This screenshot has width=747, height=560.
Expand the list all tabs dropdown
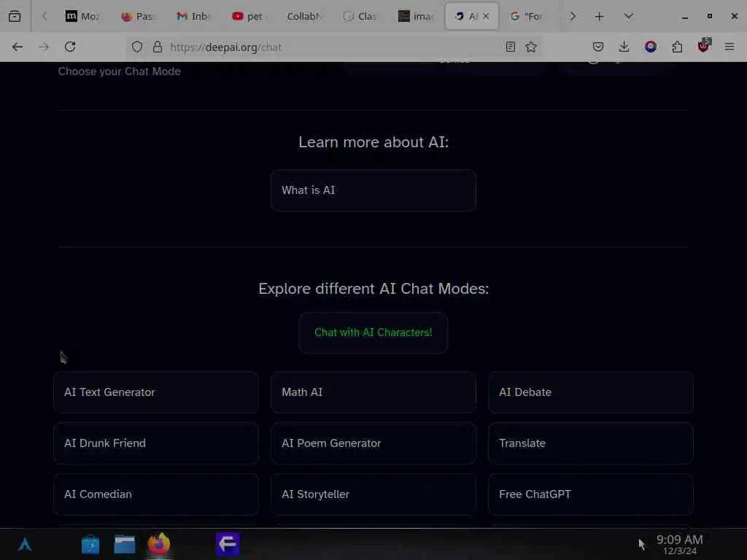[628, 16]
